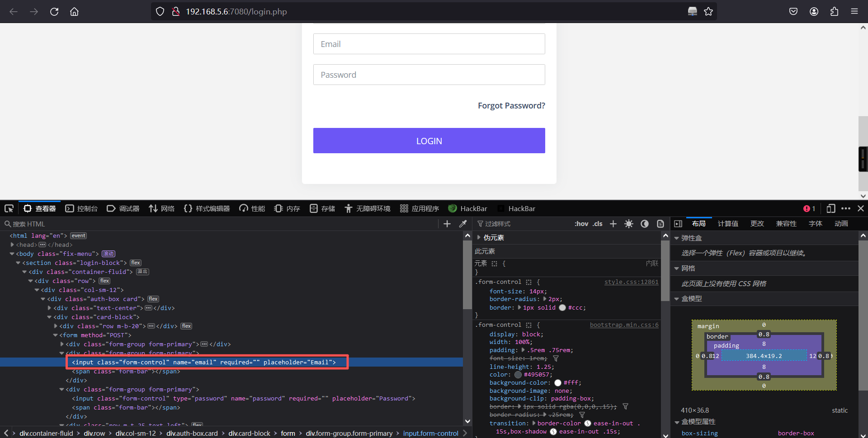This screenshot has width=868, height=438.
Task: Select form in the breadcrumb bar
Action: click(288, 433)
